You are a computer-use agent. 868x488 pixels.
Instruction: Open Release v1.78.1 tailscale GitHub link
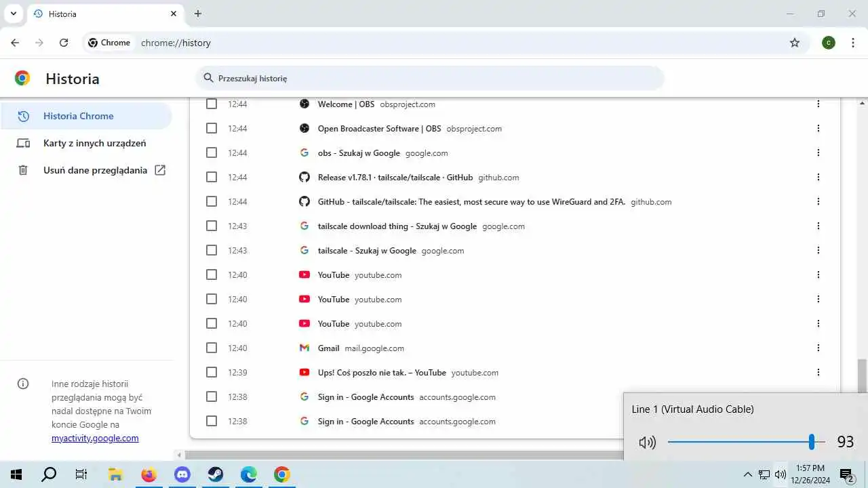tap(395, 178)
